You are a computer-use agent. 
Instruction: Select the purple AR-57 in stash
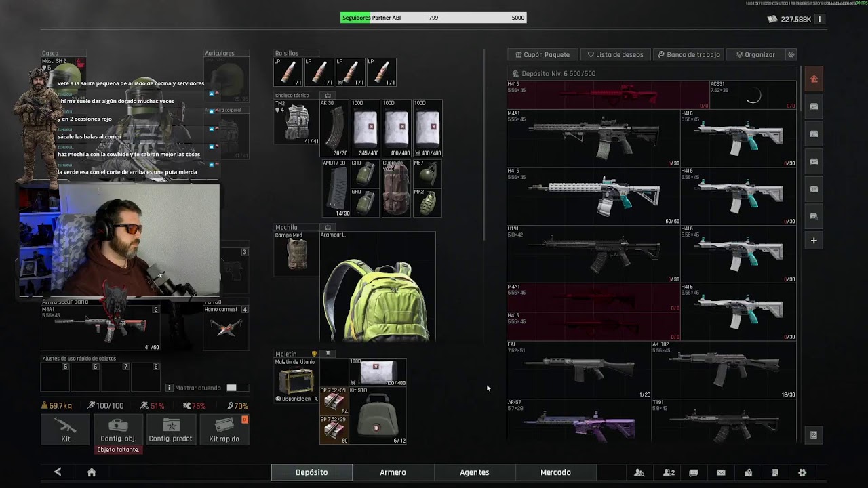(579, 422)
